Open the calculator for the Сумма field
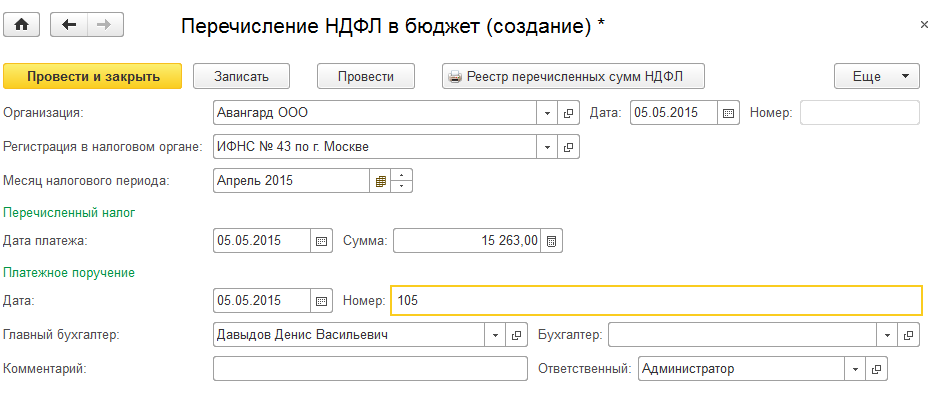 [553, 241]
